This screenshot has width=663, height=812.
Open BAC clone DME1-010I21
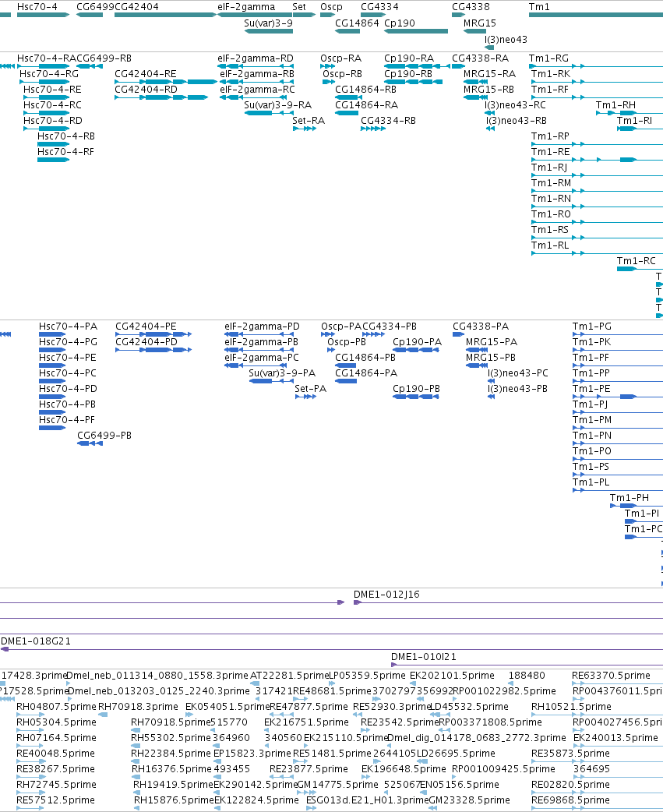[424, 657]
